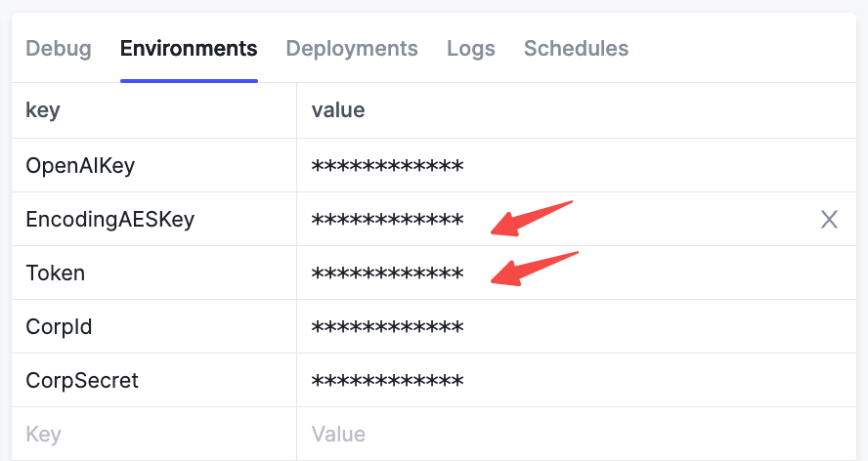Open the Deployments tab

[x=352, y=49]
